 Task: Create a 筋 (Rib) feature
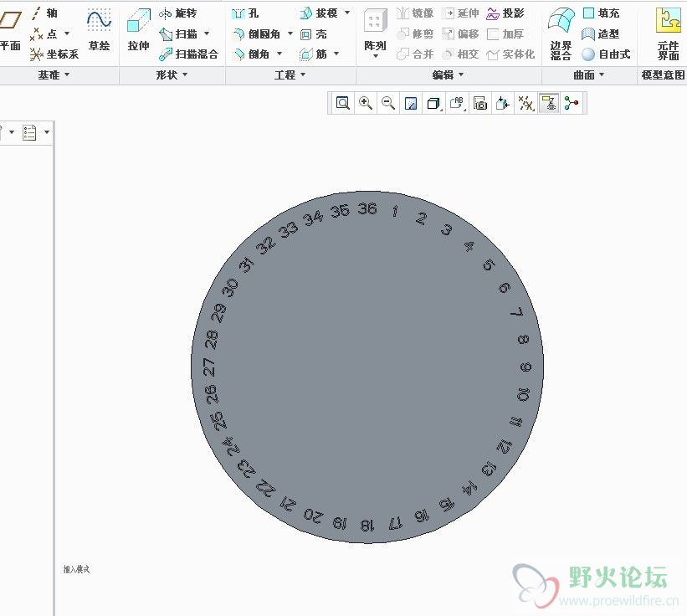(x=313, y=54)
